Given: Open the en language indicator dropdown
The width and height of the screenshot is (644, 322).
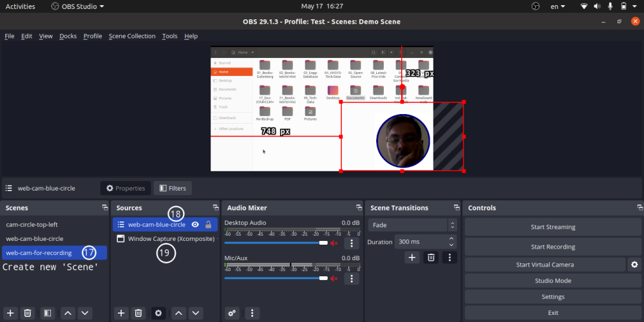Looking at the screenshot, I should point(558,6).
